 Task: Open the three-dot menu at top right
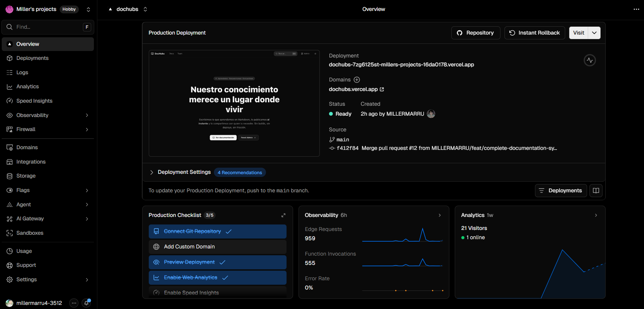pyautogui.click(x=636, y=9)
